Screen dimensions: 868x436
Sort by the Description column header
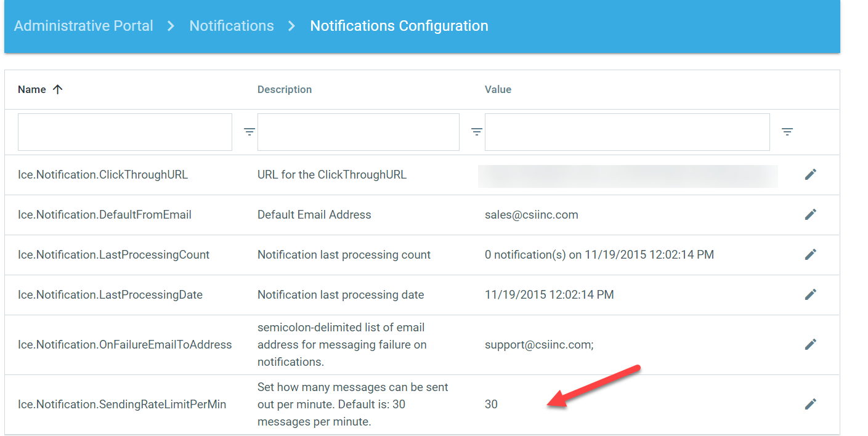coord(285,89)
